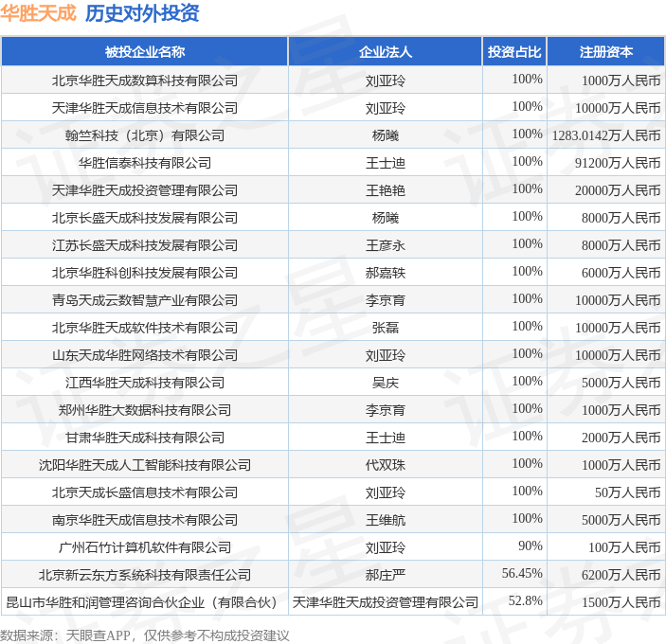Click the 90% investment ratio value
666x644 pixels.
pos(531,546)
